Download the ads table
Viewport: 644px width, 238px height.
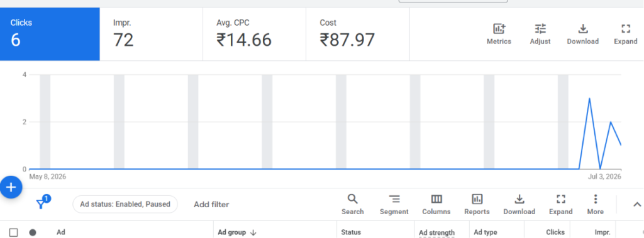coord(519,200)
